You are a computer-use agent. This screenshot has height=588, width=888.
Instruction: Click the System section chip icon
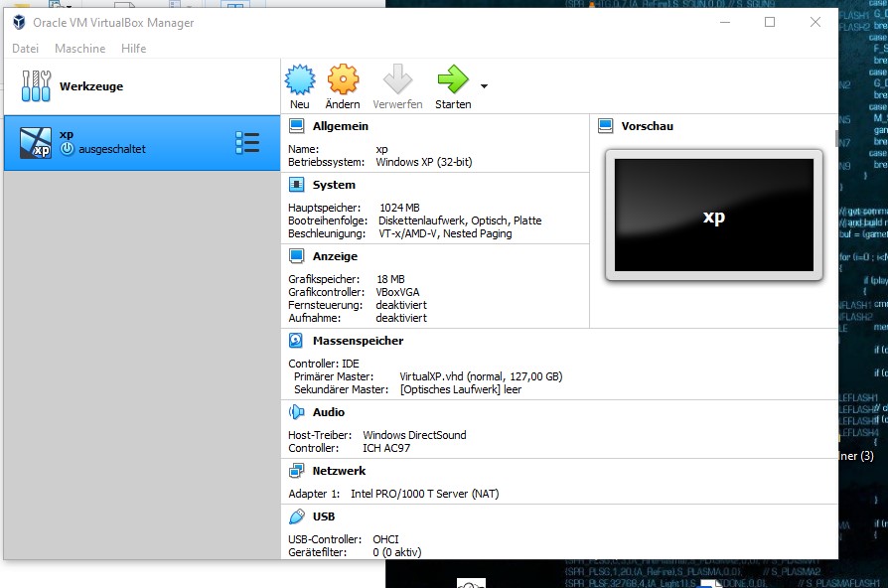297,185
